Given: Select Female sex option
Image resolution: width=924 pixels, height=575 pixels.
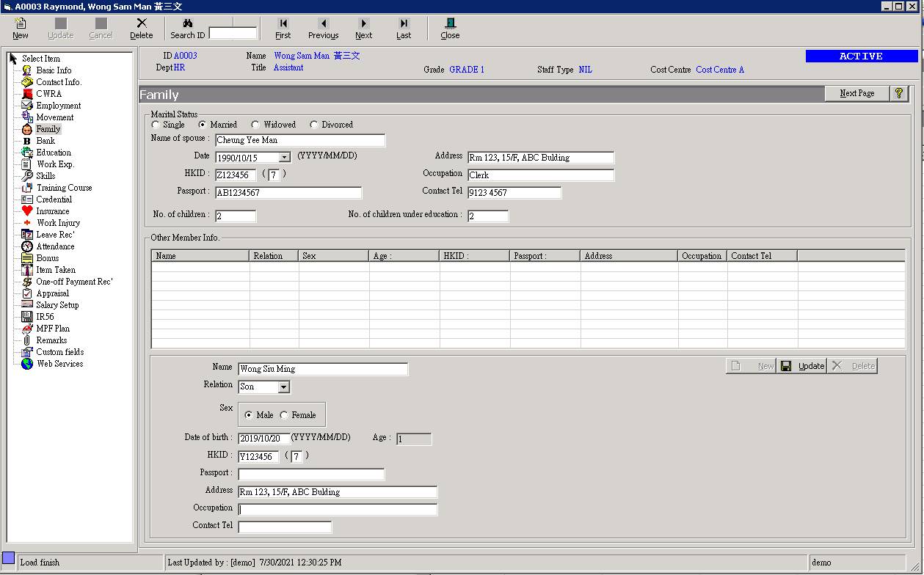Looking at the screenshot, I should tap(284, 415).
